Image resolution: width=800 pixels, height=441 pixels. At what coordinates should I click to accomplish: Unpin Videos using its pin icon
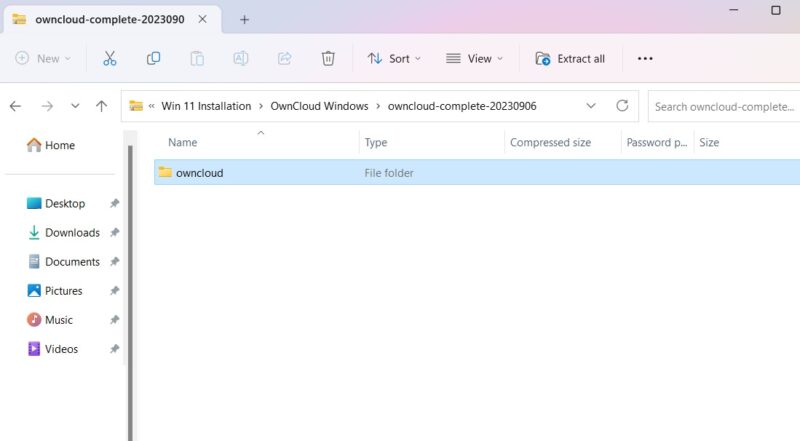pyautogui.click(x=114, y=349)
